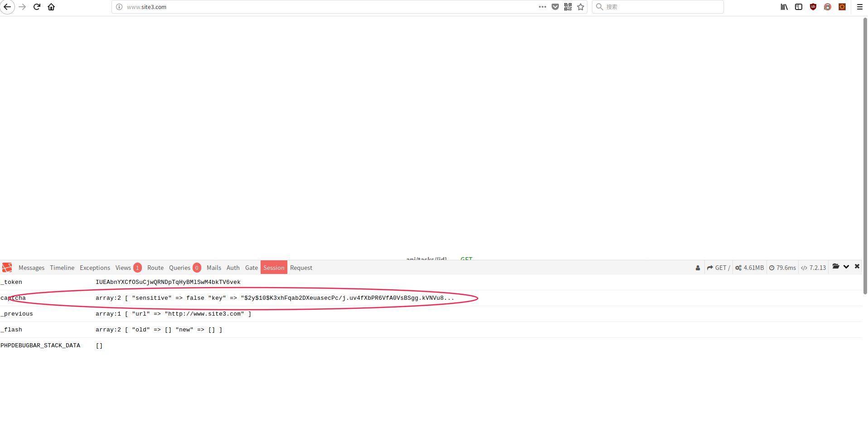868x427 pixels.
Task: Open the Firefox Library icon
Action: click(784, 7)
